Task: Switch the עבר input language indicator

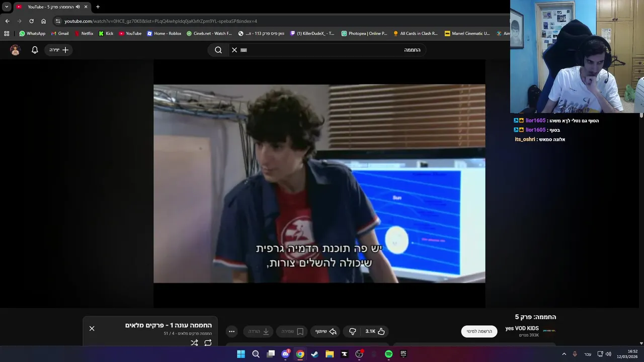Action: point(588,354)
